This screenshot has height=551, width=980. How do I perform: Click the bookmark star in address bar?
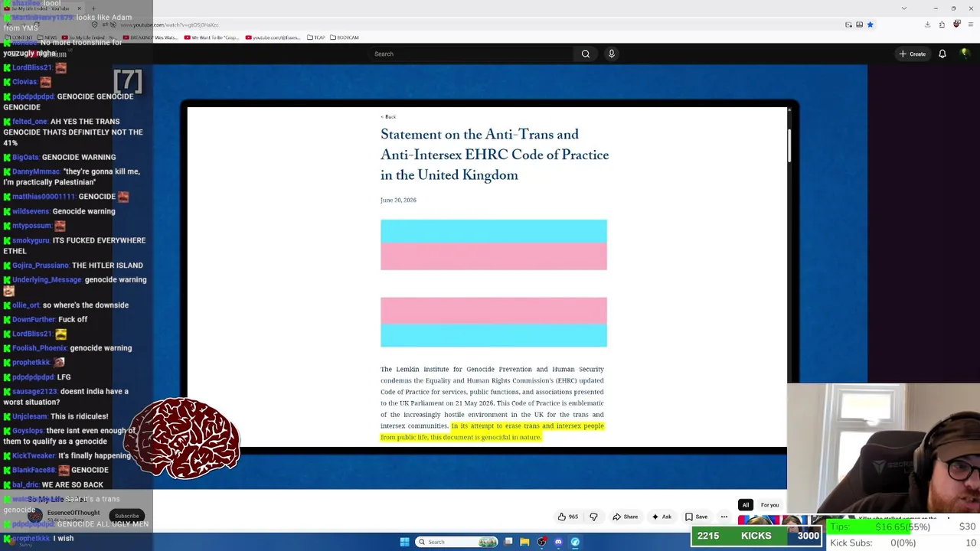pyautogui.click(x=870, y=24)
